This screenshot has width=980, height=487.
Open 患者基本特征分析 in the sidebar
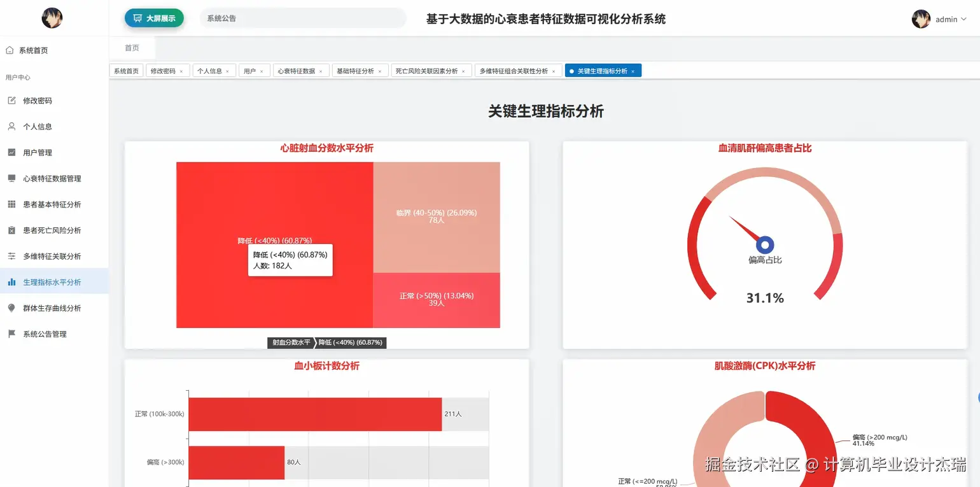click(54, 204)
